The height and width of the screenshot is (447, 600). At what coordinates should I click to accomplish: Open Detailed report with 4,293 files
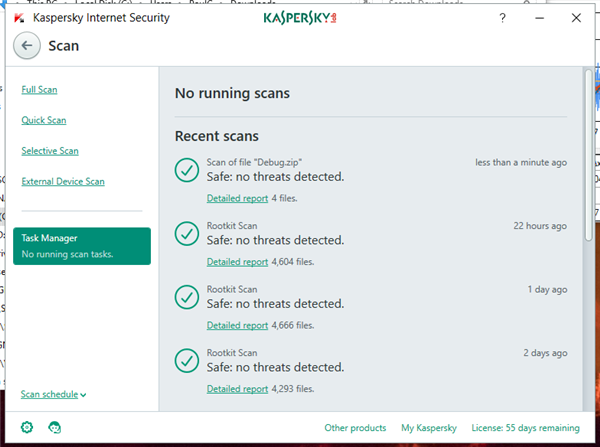(237, 389)
